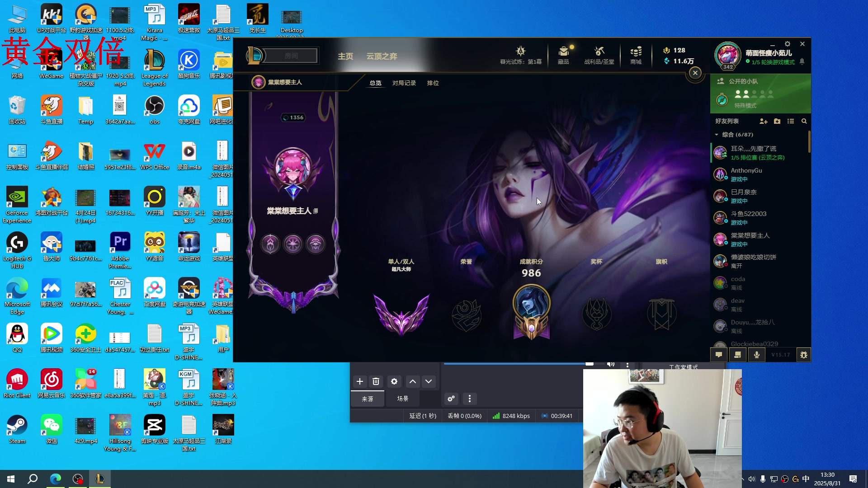This screenshot has width=868, height=488.
Task: Open the chat bubble icon
Action: point(719,355)
